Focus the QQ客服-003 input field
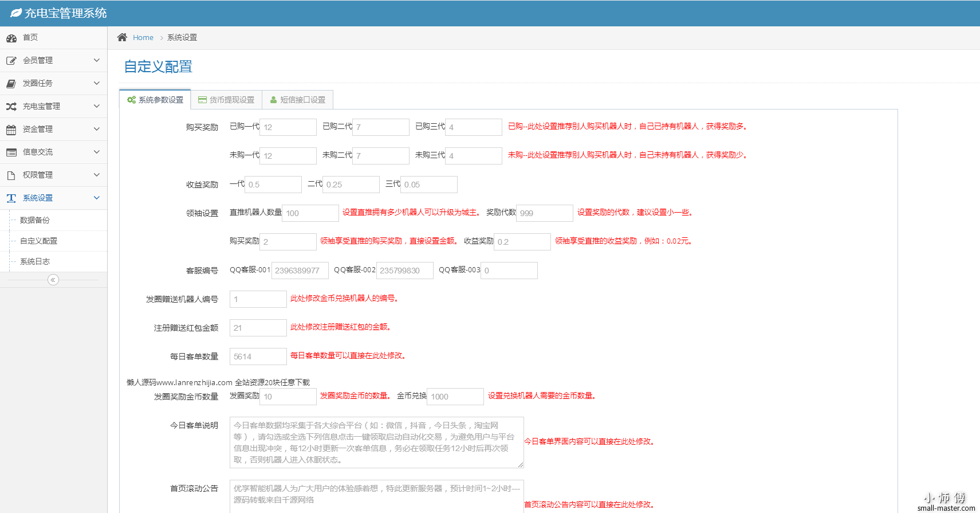The width and height of the screenshot is (980, 513). [x=509, y=271]
